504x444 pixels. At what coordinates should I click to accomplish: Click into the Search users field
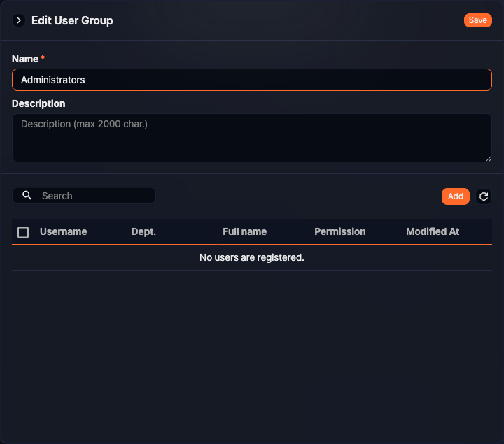point(94,196)
